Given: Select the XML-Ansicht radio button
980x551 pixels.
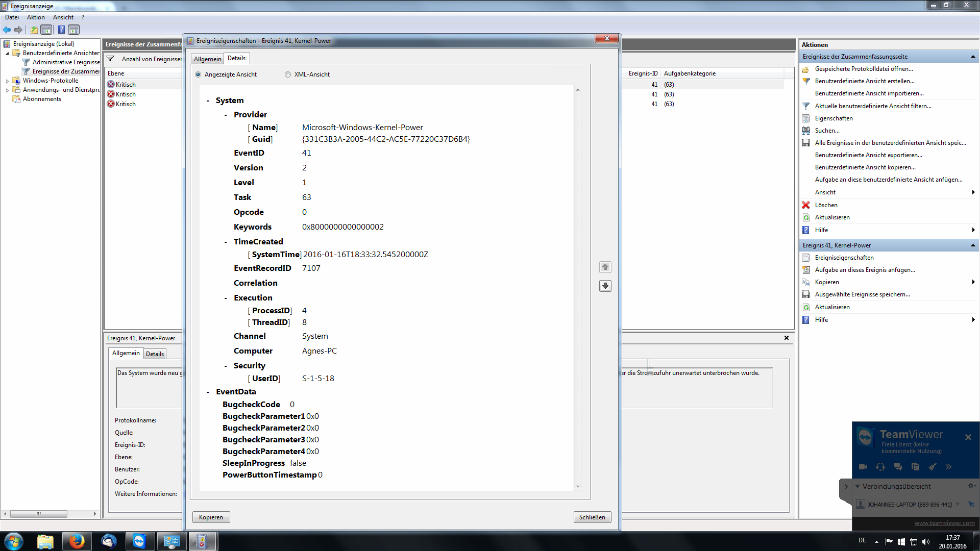Looking at the screenshot, I should [288, 74].
